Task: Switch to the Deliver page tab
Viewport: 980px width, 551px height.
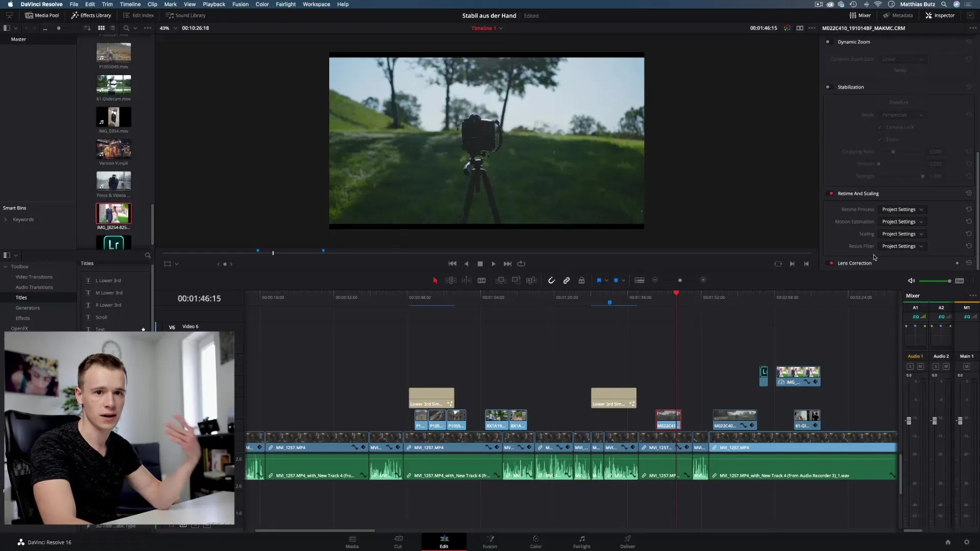Action: tap(627, 542)
